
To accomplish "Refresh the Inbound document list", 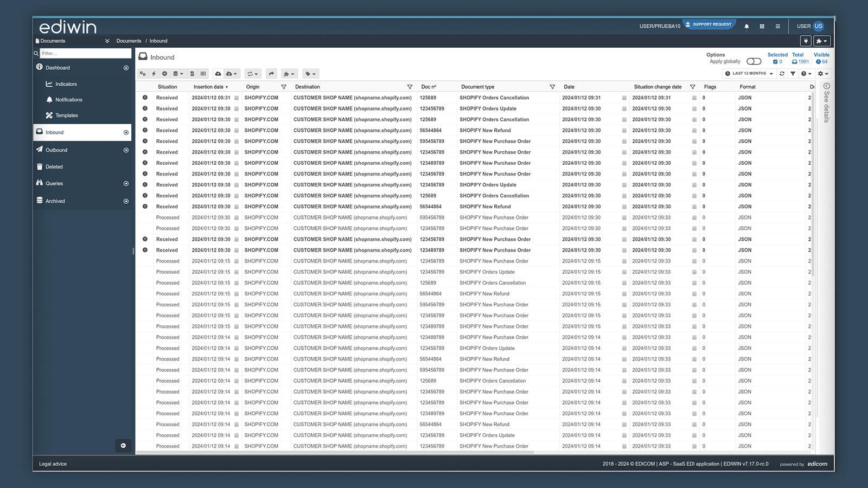I will coord(782,74).
